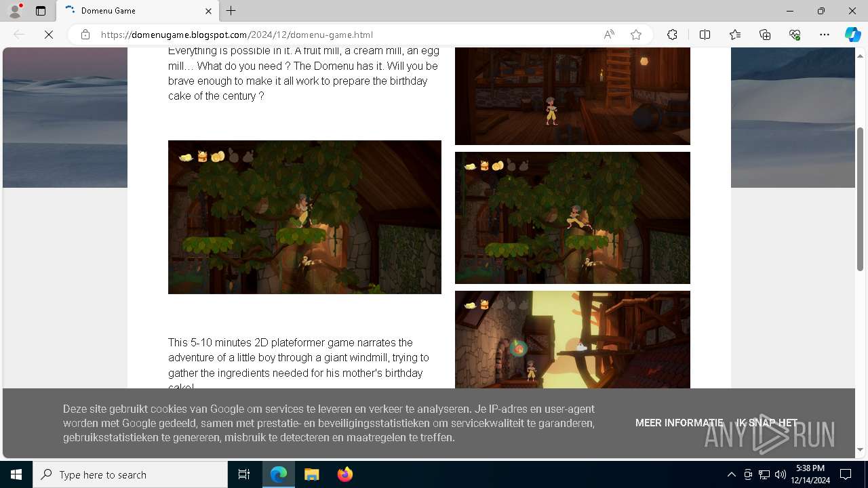
Task: Open a new tab with plus button
Action: [231, 11]
